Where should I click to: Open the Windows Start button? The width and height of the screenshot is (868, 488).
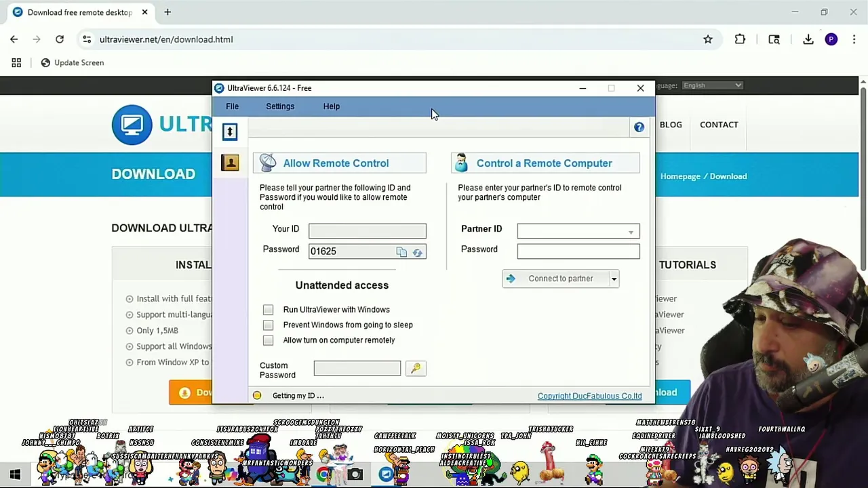(x=15, y=474)
